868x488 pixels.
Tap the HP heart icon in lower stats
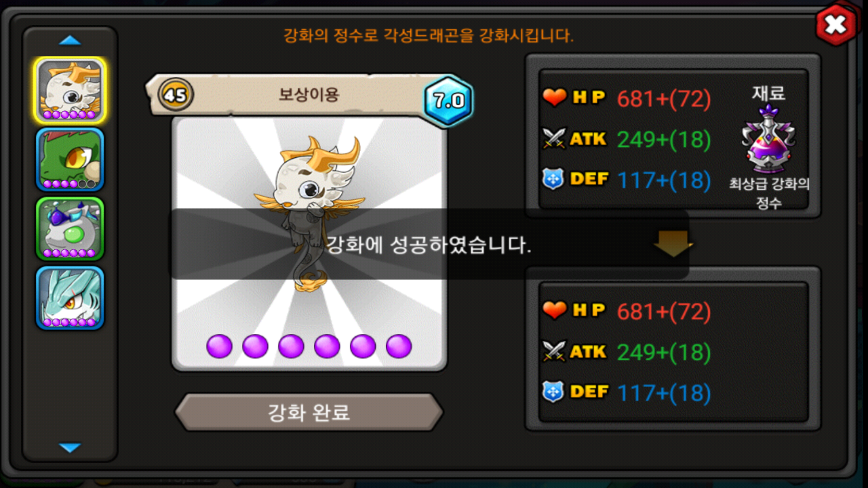click(554, 310)
